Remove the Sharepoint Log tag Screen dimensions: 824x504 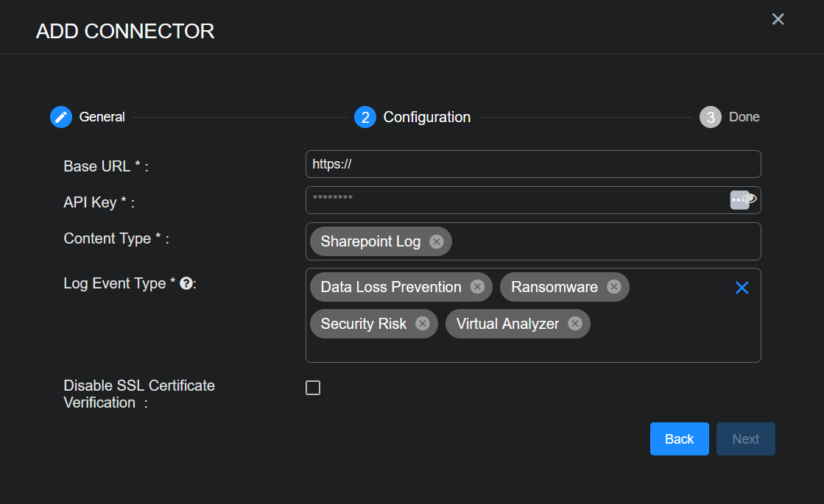pos(437,242)
